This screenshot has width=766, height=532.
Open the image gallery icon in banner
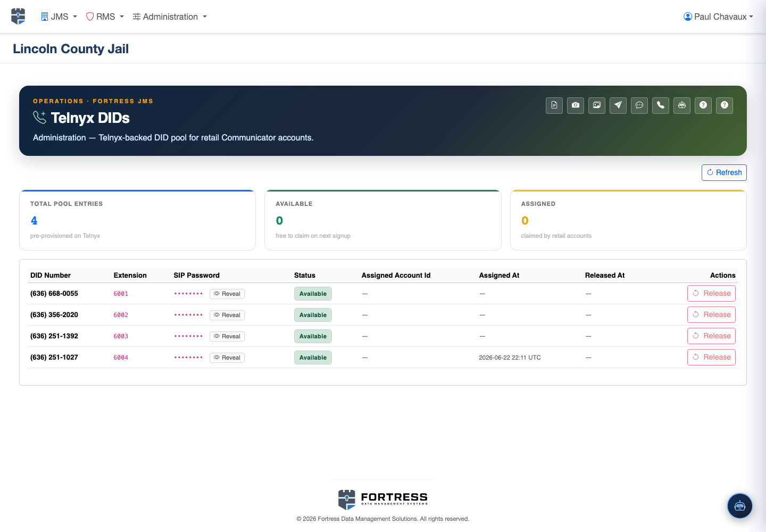point(597,105)
